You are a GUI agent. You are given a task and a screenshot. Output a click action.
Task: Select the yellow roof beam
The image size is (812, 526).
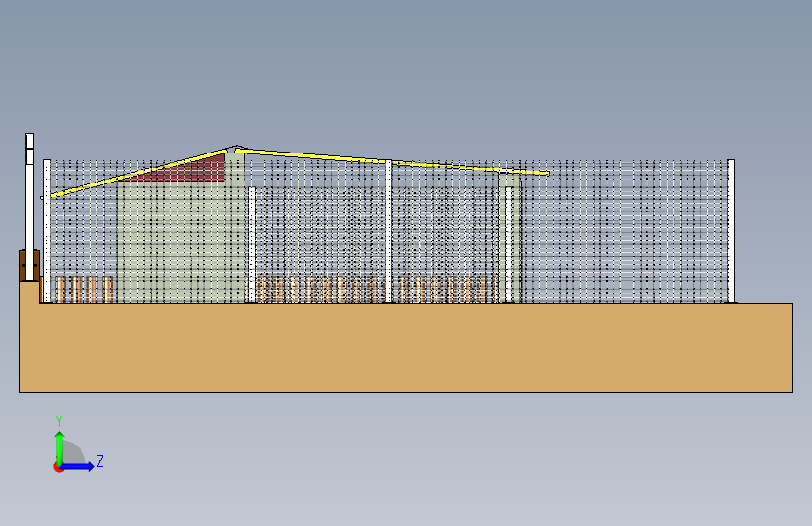(391, 162)
